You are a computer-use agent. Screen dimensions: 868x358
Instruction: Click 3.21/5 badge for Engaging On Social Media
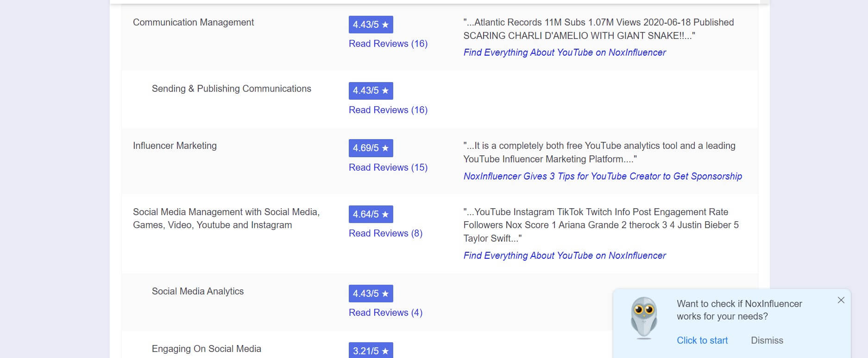(x=371, y=351)
